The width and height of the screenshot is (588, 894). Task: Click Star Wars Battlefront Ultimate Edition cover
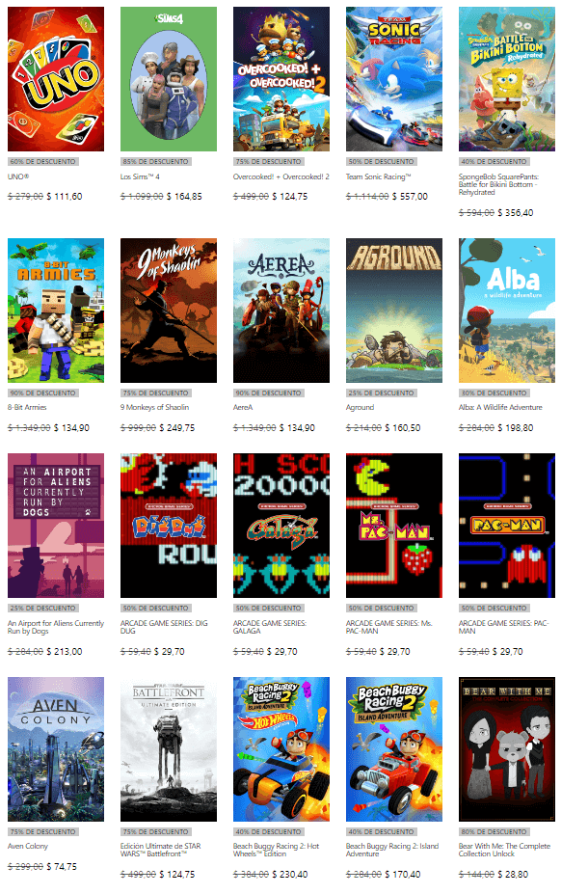(169, 749)
